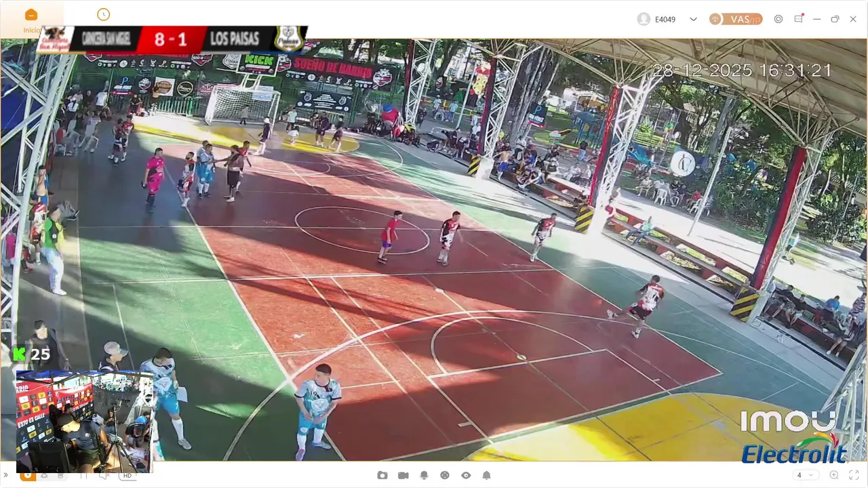Click the round-headed icon beside the record camera
Viewport: 868px width, 488px height.
[424, 475]
